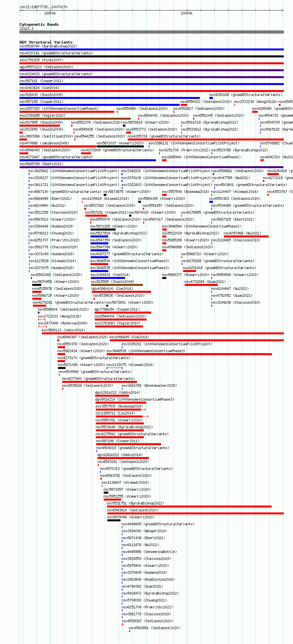Click the nsv5539790 (ByrskaBishop2022) variant label
Screen dimensions: 293x644
[48, 46]
